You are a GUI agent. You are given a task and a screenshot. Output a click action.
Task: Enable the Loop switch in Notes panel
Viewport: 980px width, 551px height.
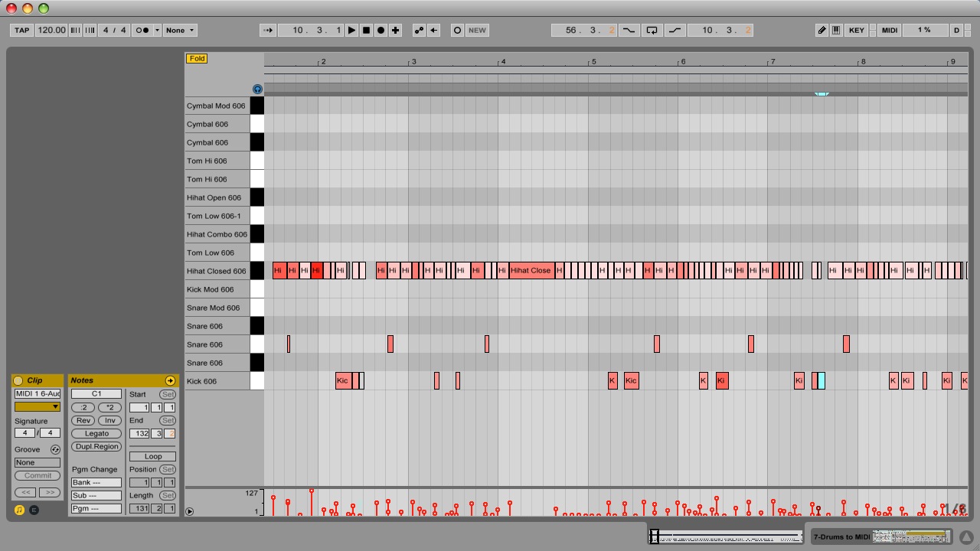pos(152,457)
